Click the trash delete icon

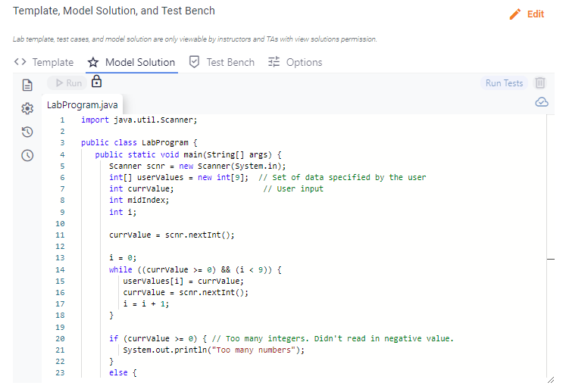pyautogui.click(x=539, y=83)
